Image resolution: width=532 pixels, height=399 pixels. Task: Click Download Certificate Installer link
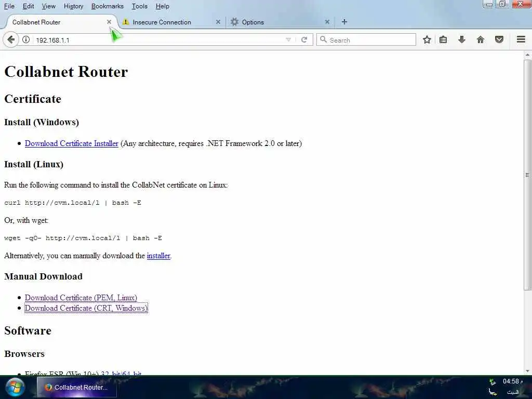[72, 143]
